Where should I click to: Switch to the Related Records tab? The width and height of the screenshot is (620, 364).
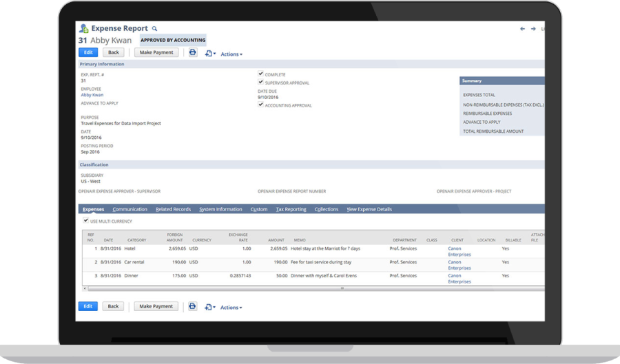pyautogui.click(x=173, y=209)
